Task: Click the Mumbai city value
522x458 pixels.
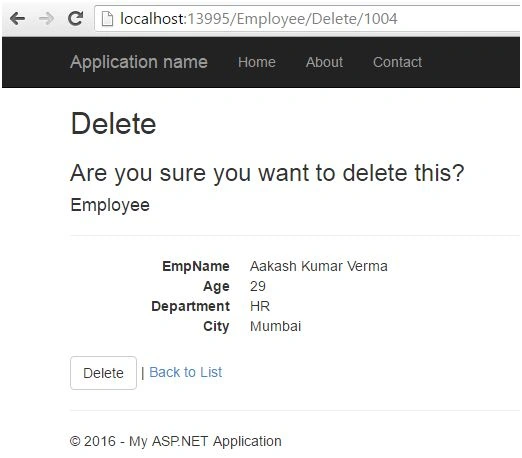Action: click(x=276, y=326)
